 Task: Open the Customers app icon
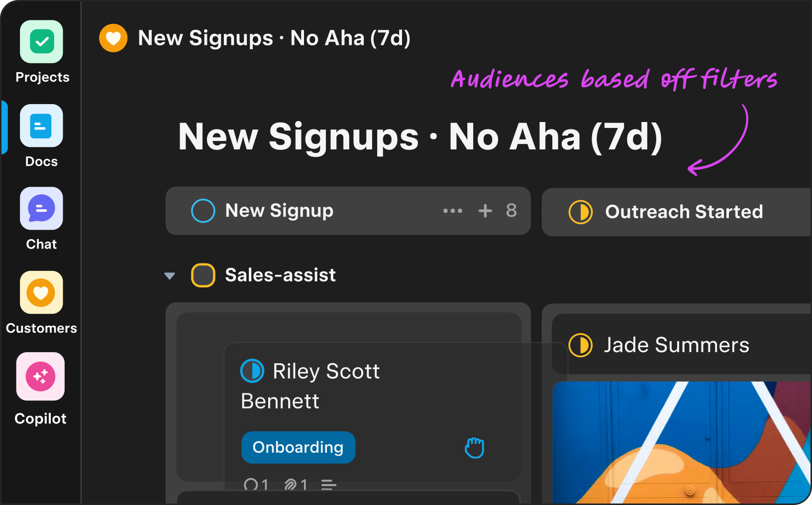(x=41, y=292)
